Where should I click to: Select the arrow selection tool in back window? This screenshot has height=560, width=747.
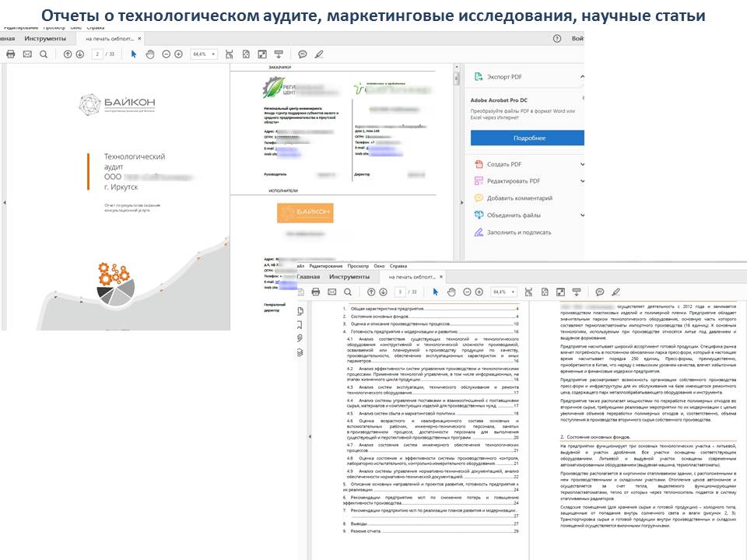tap(133, 54)
